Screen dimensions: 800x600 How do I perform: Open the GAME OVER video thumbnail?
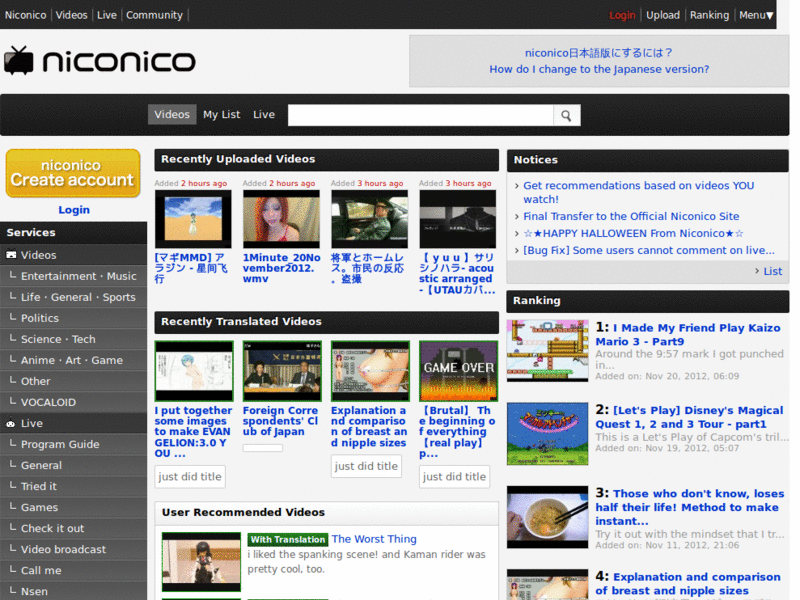click(x=458, y=371)
